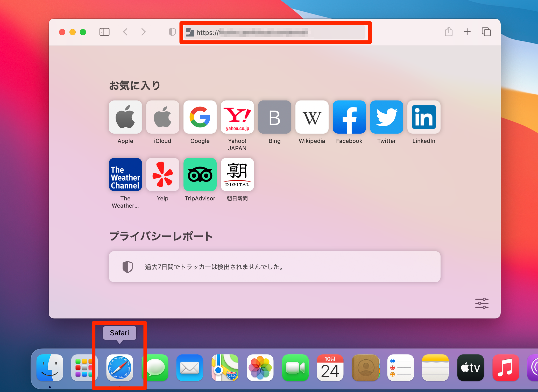This screenshot has width=538, height=392.
Task: Open Messages from the Dock
Action: (x=155, y=368)
